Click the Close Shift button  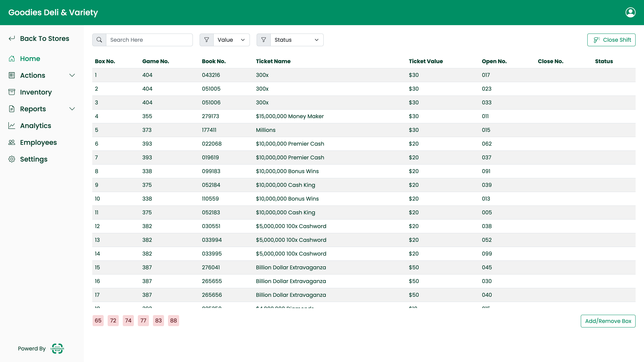611,40
